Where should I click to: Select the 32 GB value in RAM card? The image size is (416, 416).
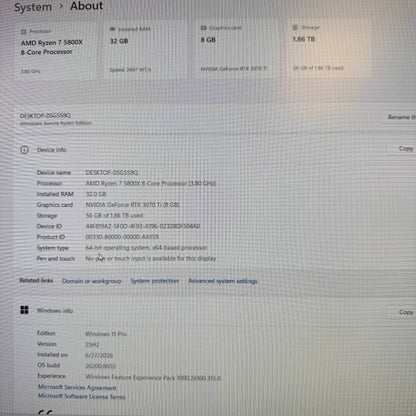[119, 41]
